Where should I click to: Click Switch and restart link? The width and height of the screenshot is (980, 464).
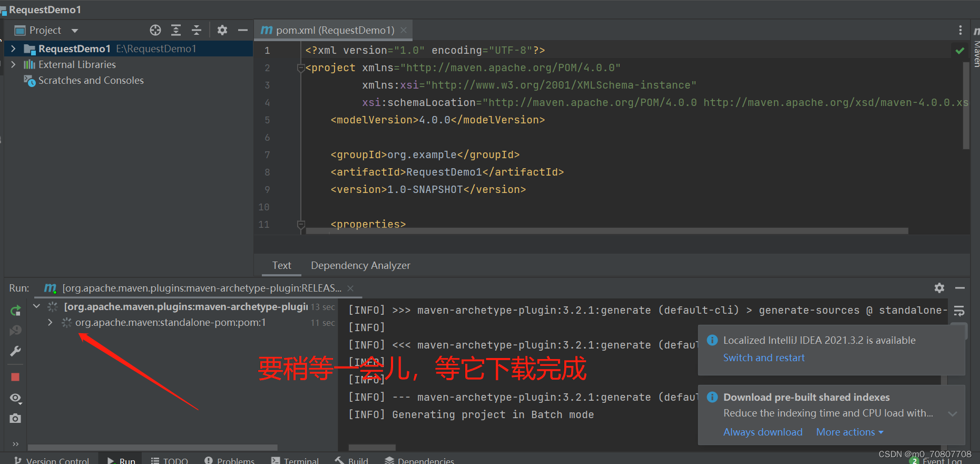pyautogui.click(x=763, y=357)
